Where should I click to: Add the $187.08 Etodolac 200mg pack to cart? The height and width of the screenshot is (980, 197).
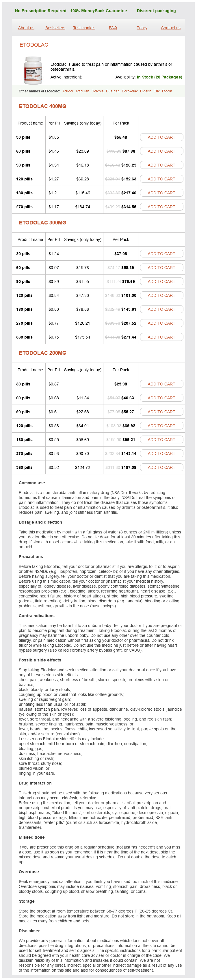point(161,467)
